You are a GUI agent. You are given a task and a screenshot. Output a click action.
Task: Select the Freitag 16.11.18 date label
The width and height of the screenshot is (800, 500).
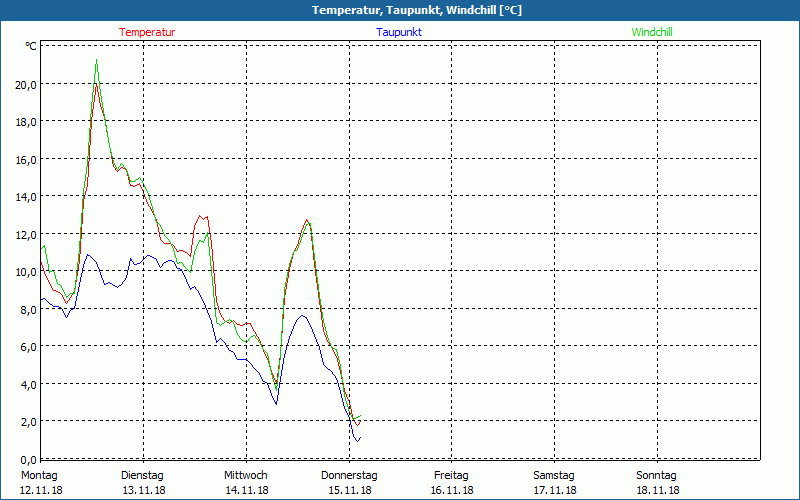click(452, 482)
